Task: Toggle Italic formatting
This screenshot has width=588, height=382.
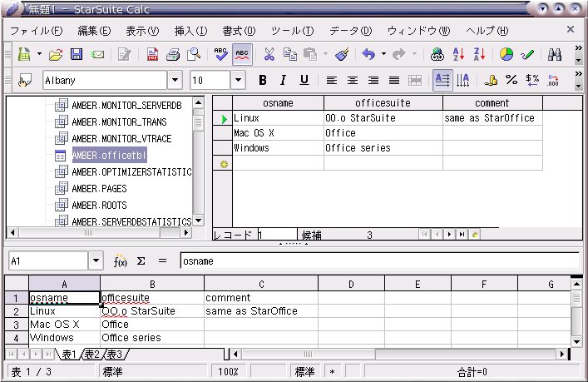Action: tap(284, 80)
